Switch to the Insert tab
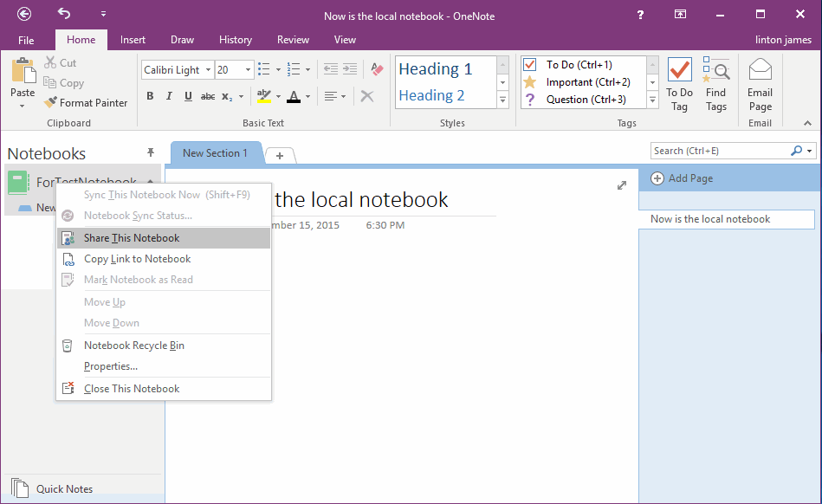This screenshot has width=822, height=504. click(133, 39)
